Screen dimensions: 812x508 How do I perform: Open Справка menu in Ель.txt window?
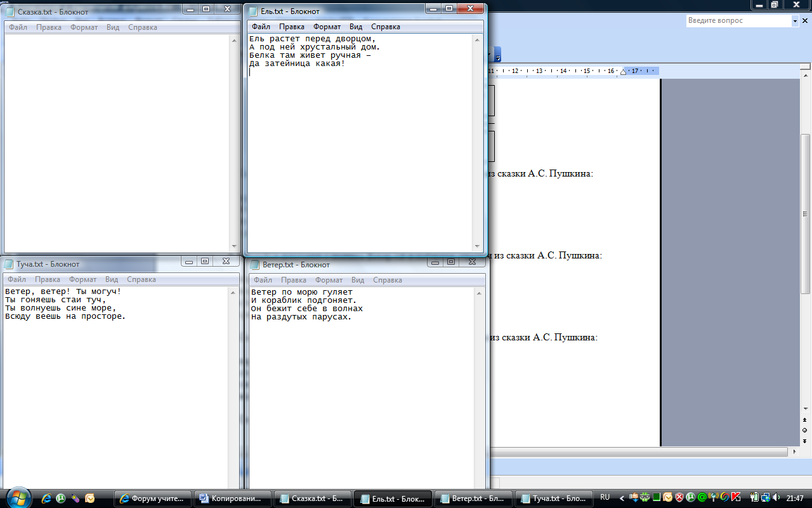coord(386,27)
